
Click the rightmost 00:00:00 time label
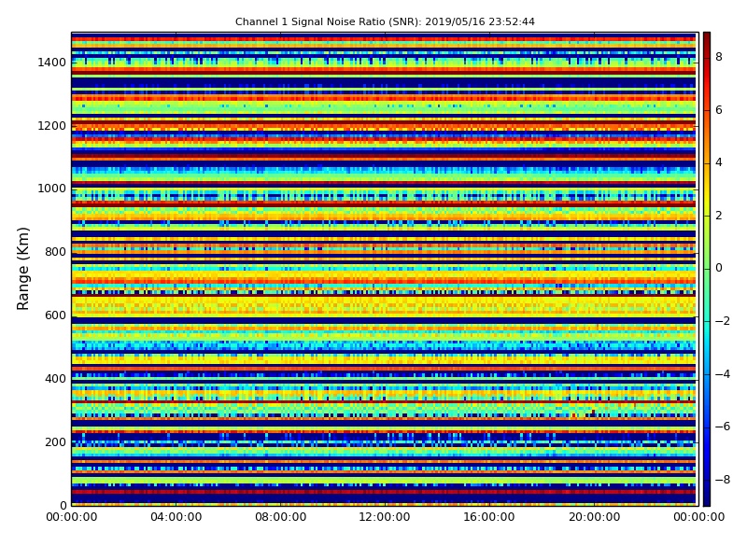tap(698, 517)
